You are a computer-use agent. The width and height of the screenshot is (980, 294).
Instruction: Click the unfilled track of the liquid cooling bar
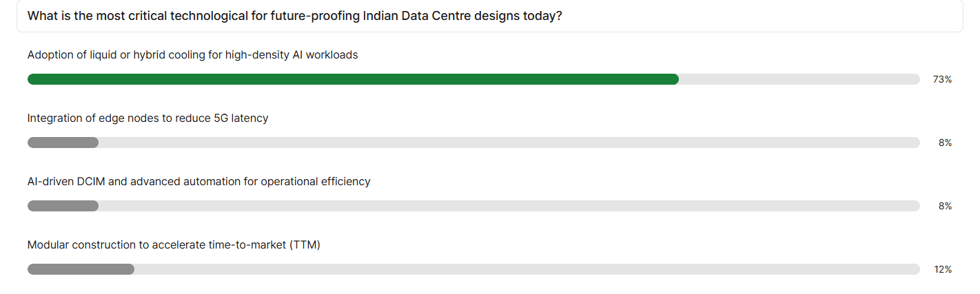click(x=799, y=79)
